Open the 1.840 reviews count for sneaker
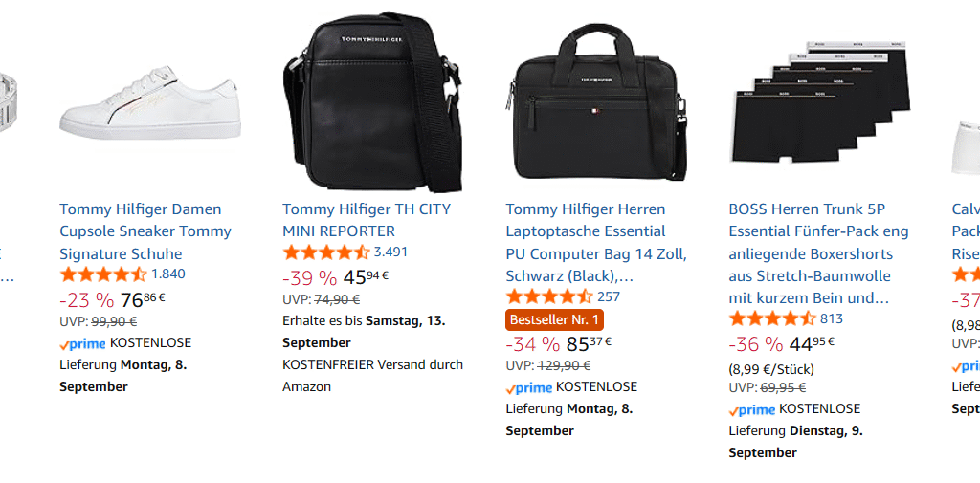 click(x=168, y=274)
